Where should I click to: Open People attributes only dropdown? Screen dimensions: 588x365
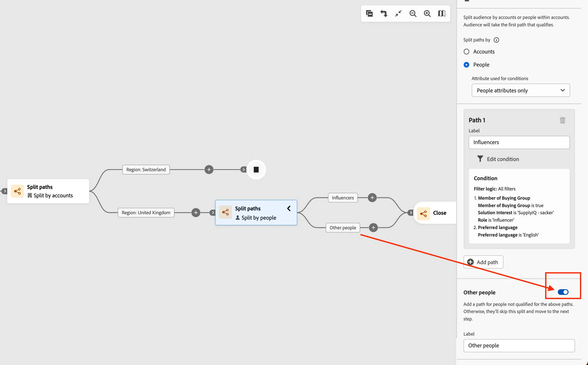click(521, 90)
